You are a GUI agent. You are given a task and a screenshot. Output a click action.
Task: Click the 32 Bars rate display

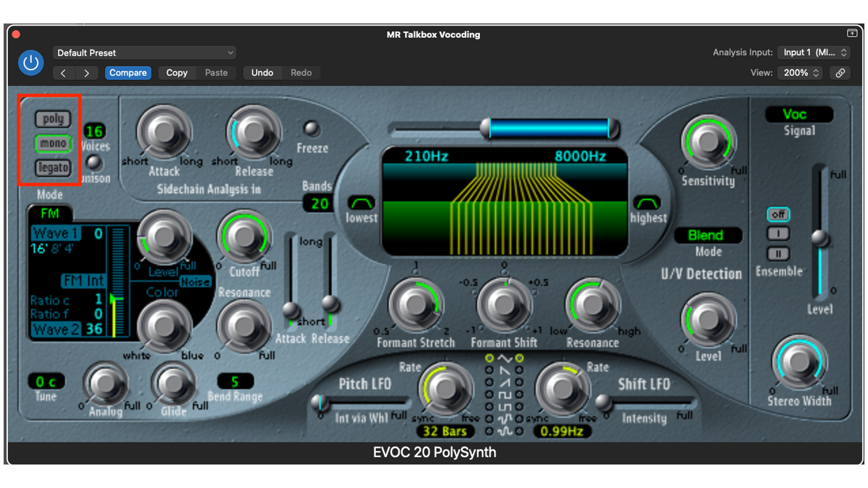tap(445, 432)
